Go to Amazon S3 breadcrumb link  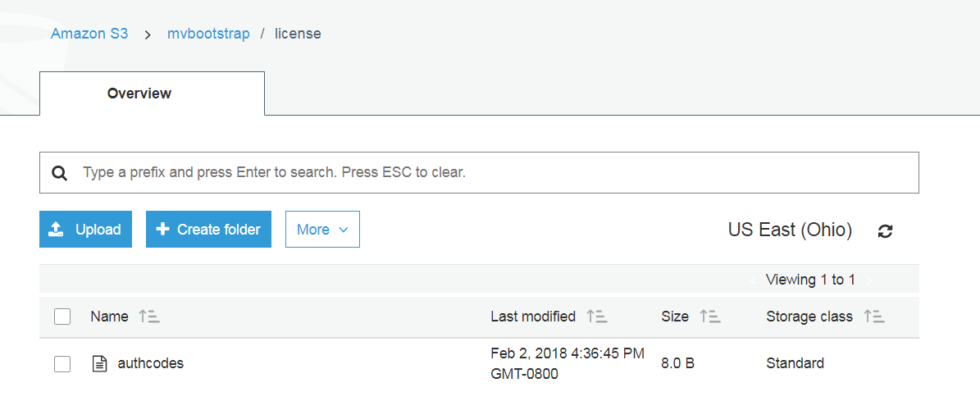89,34
